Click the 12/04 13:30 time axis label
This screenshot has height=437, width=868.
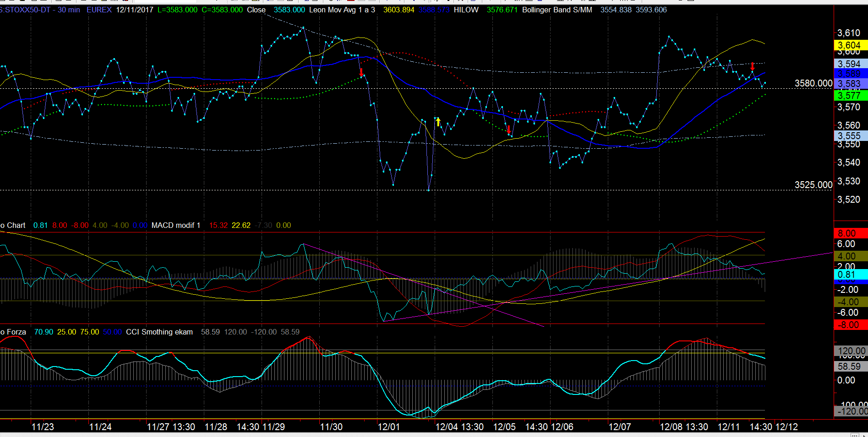pyautogui.click(x=459, y=427)
